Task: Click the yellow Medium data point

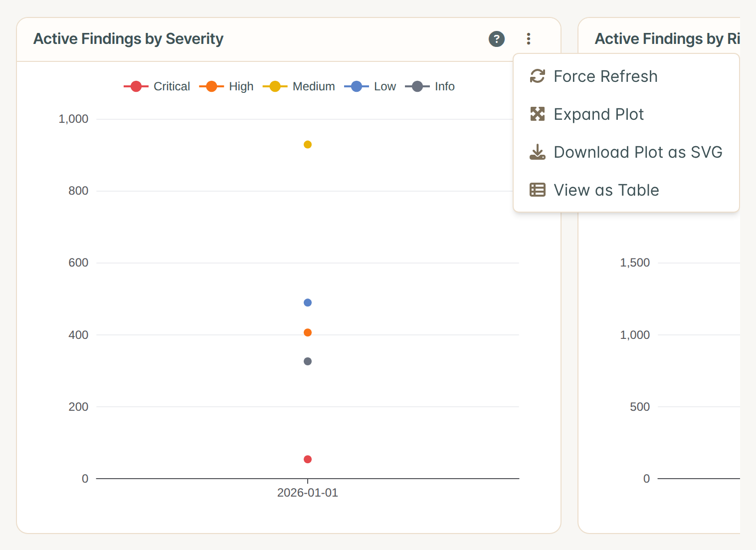Action: (308, 145)
